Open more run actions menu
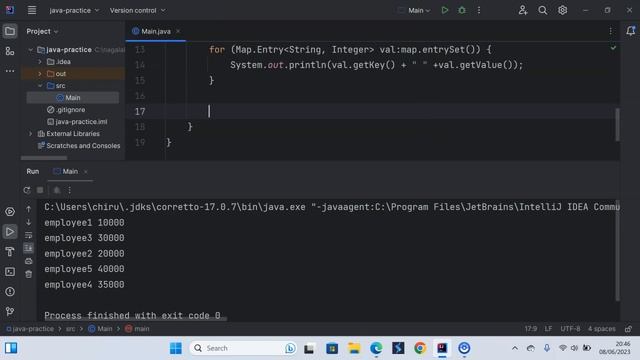 click(479, 10)
